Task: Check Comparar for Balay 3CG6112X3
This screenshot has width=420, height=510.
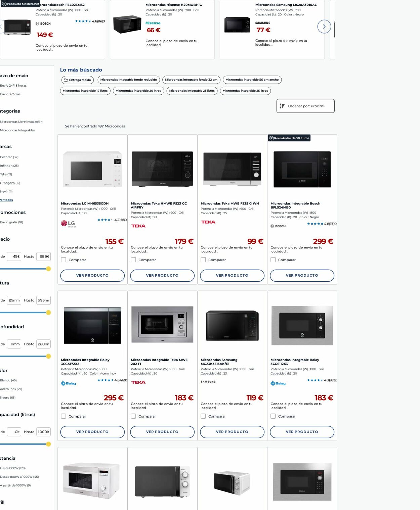Action: tap(273, 416)
